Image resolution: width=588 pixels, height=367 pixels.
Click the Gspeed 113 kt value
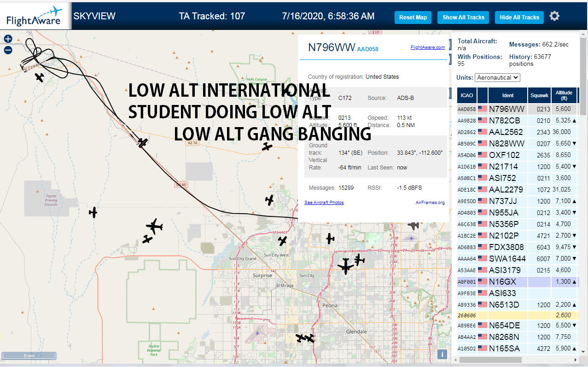(x=405, y=118)
